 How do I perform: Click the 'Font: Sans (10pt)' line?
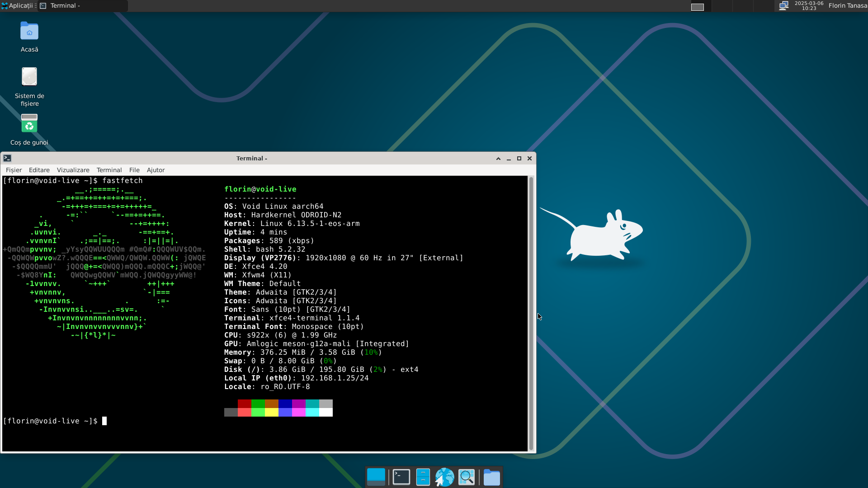[x=288, y=310]
